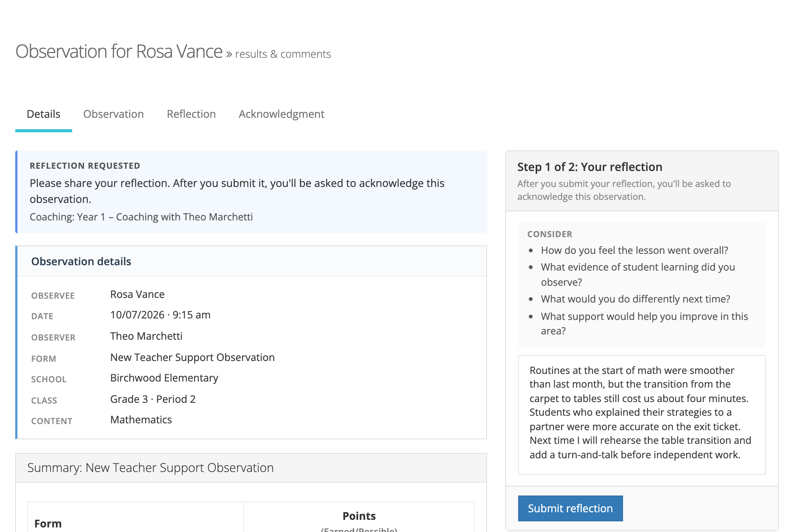Image resolution: width=794 pixels, height=532 pixels.
Task: Click the coaching line mentioning Theo Marchetti
Action: (141, 217)
